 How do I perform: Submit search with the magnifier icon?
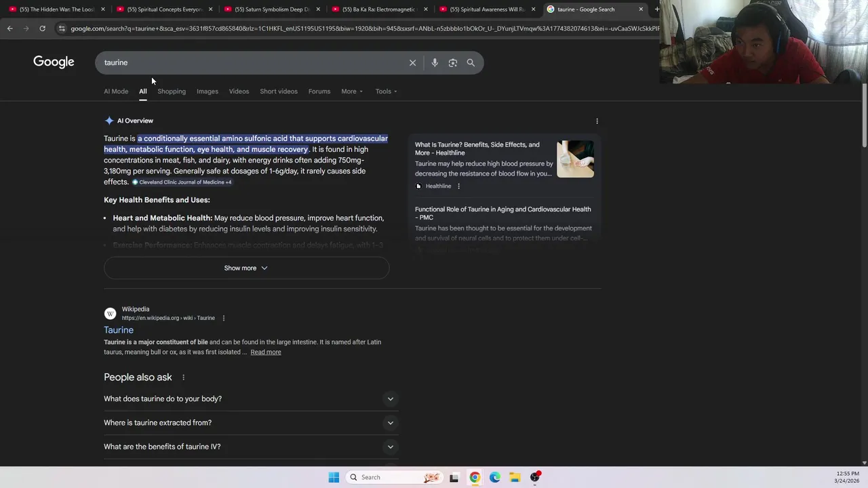[x=471, y=62]
